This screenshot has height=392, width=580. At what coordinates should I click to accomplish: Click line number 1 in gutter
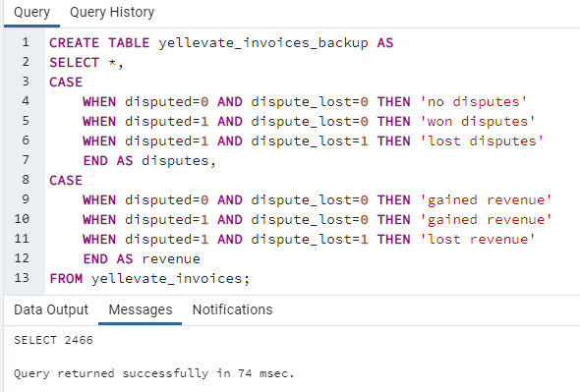[26, 42]
